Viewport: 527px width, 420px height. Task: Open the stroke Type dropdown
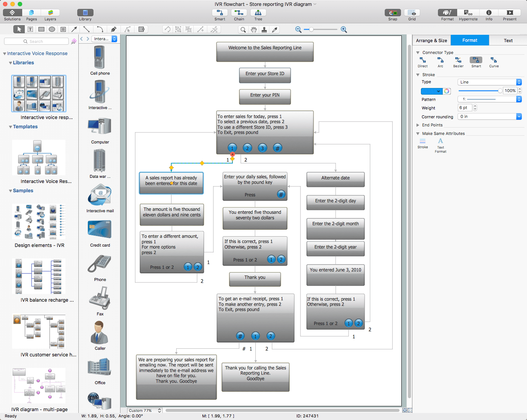489,82
